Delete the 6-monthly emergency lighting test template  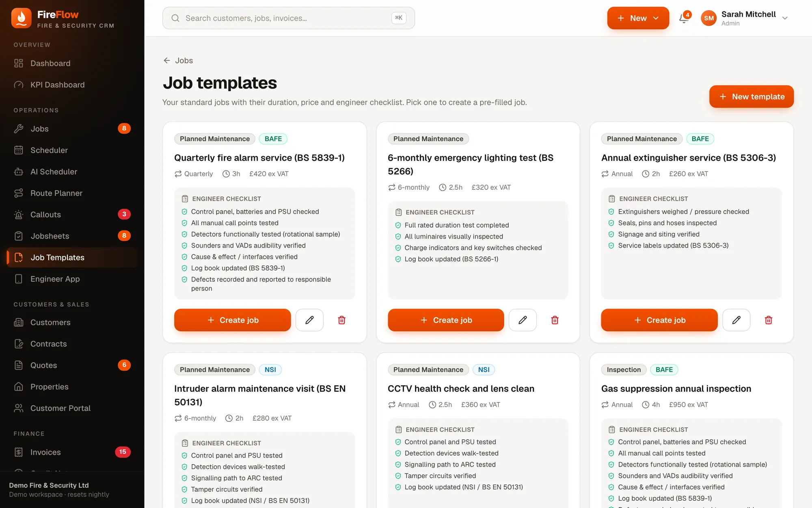(555, 320)
